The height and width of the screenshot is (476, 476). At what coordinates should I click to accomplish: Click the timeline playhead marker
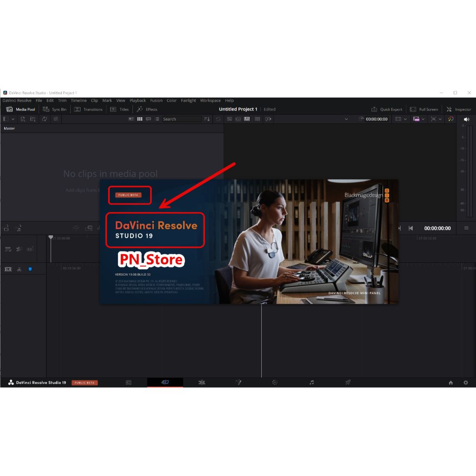(x=51, y=238)
